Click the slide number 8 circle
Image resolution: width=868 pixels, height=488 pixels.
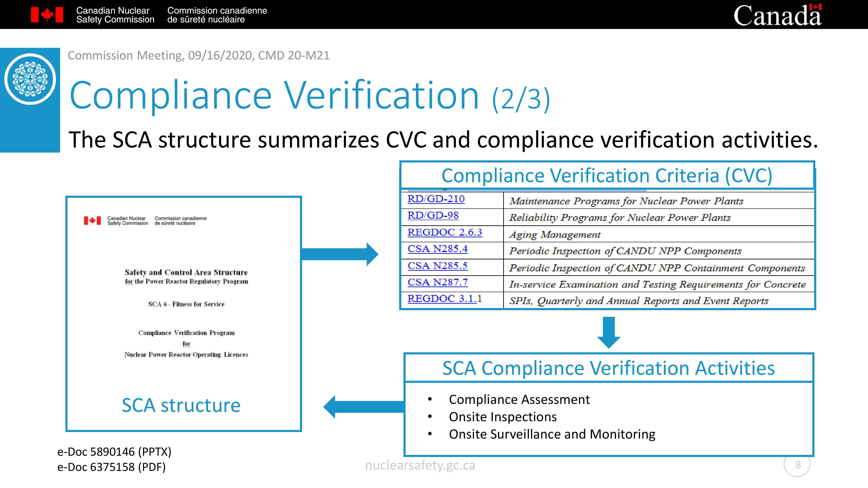[797, 464]
